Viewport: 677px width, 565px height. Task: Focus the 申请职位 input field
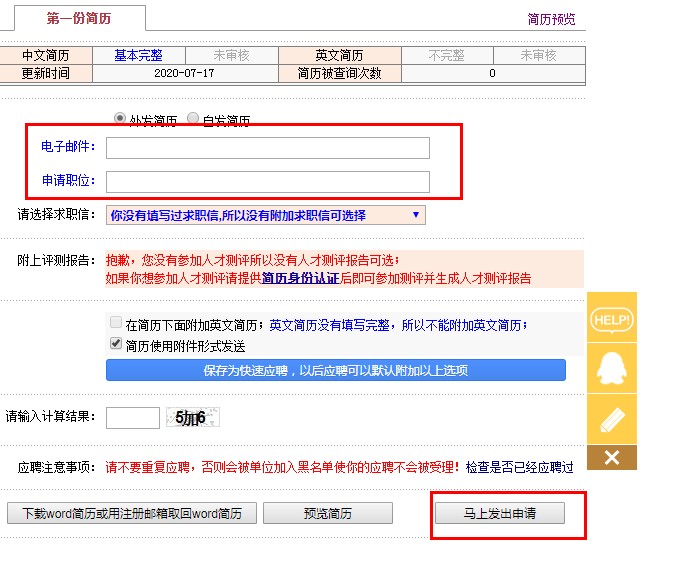tap(268, 182)
